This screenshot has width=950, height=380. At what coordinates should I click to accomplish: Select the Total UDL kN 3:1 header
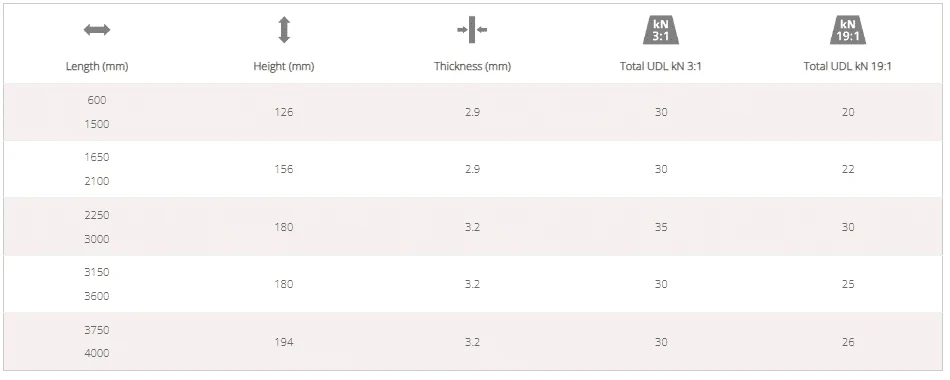[660, 67]
